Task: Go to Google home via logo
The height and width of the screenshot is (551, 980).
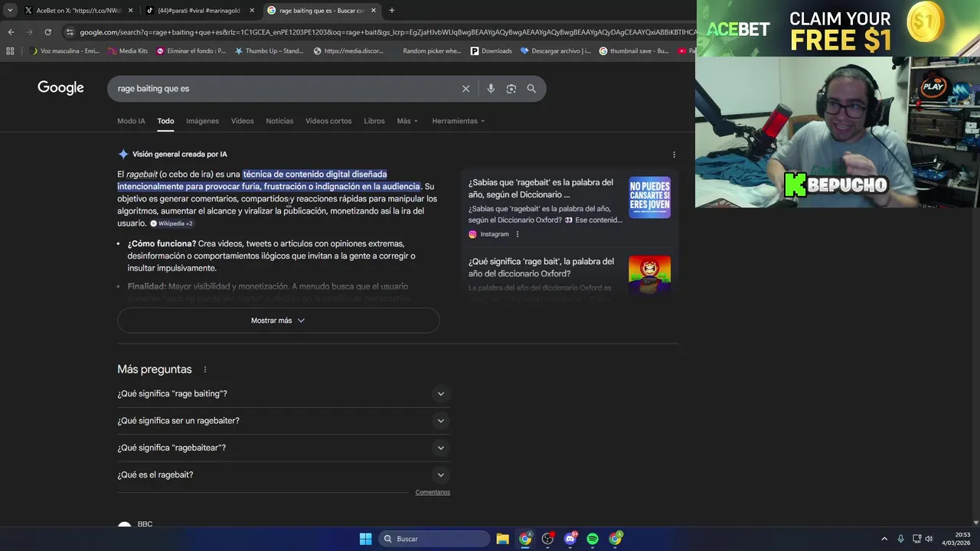Action: point(60,88)
